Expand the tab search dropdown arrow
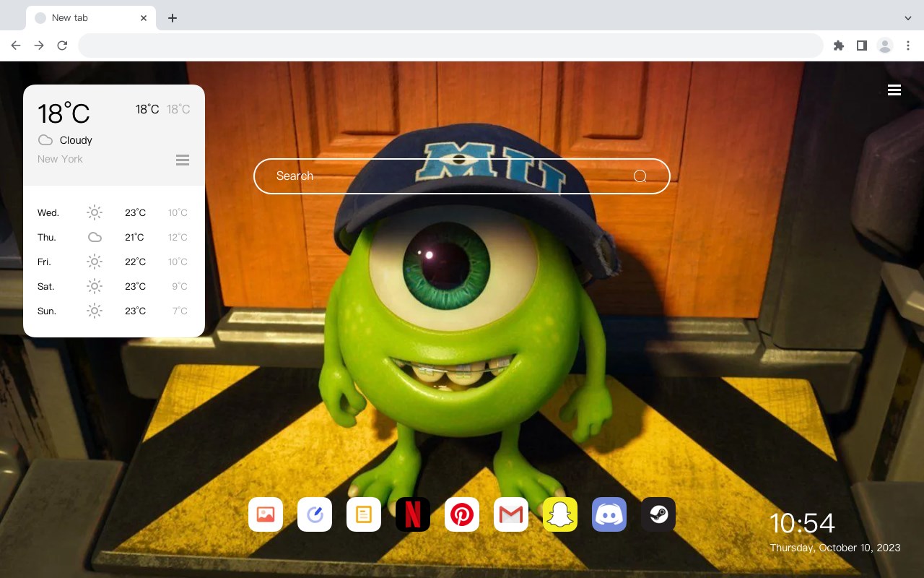This screenshot has width=924, height=578. pyautogui.click(x=908, y=18)
